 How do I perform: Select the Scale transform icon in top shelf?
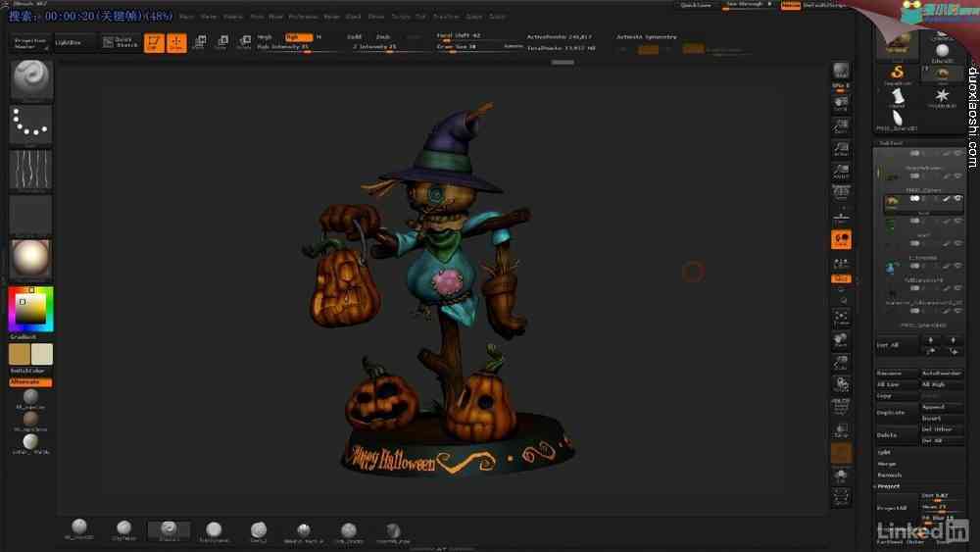coord(221,42)
